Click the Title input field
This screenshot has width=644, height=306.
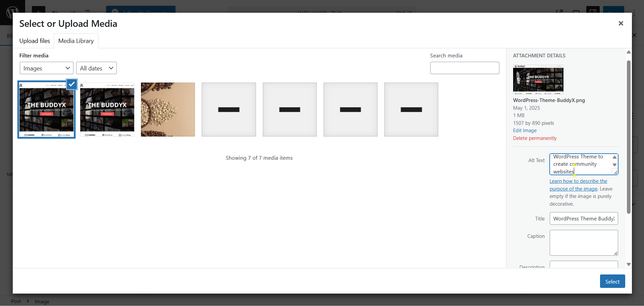click(x=584, y=218)
